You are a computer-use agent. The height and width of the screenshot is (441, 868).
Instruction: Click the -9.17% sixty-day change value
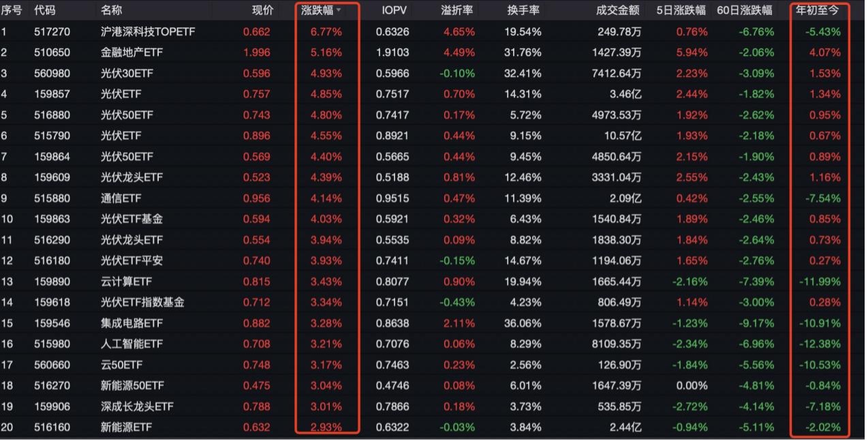click(756, 323)
